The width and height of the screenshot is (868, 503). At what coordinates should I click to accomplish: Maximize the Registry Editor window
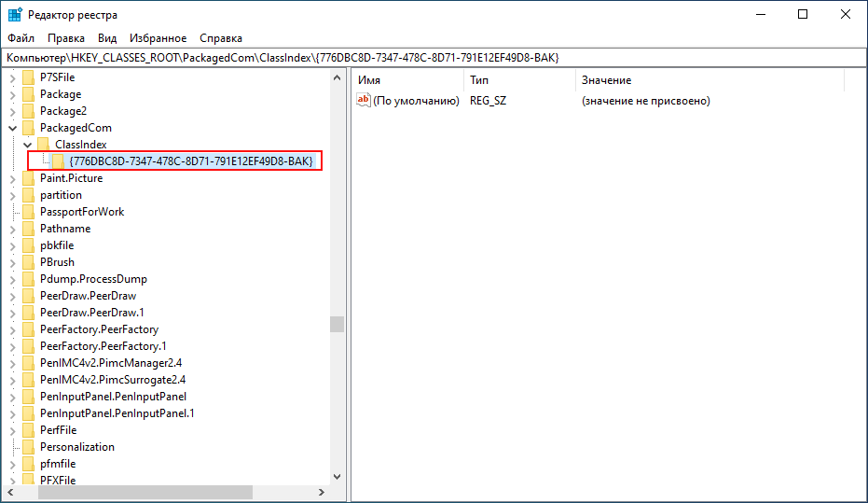[x=803, y=14]
